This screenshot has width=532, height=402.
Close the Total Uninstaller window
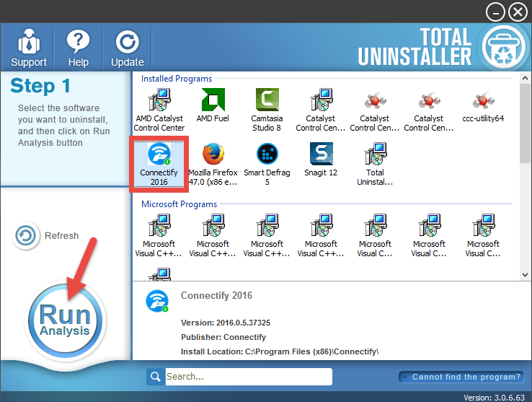518,12
